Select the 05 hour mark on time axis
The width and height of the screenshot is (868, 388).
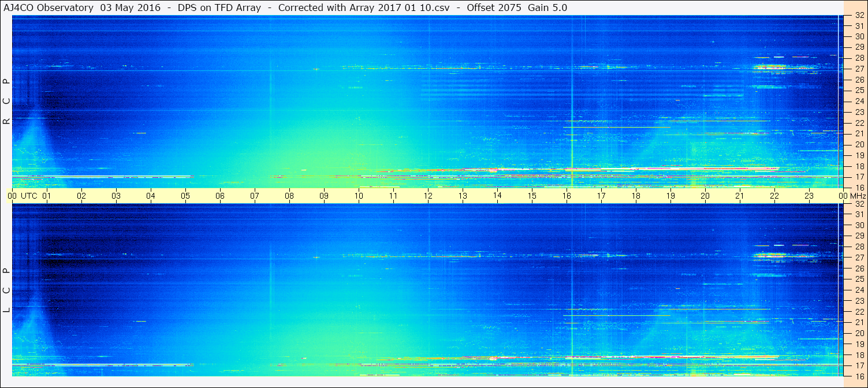click(185, 196)
